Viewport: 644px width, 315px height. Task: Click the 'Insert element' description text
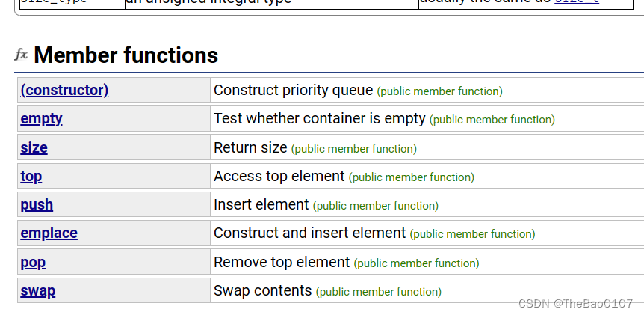pyautogui.click(x=261, y=205)
